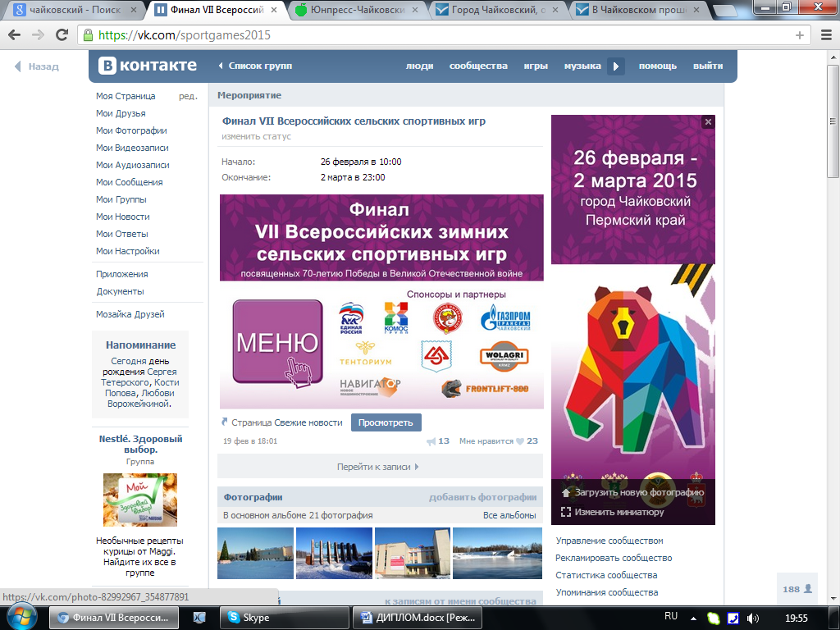Click the Frontlift-800 sponsor logo
The height and width of the screenshot is (630, 840).
click(485, 388)
